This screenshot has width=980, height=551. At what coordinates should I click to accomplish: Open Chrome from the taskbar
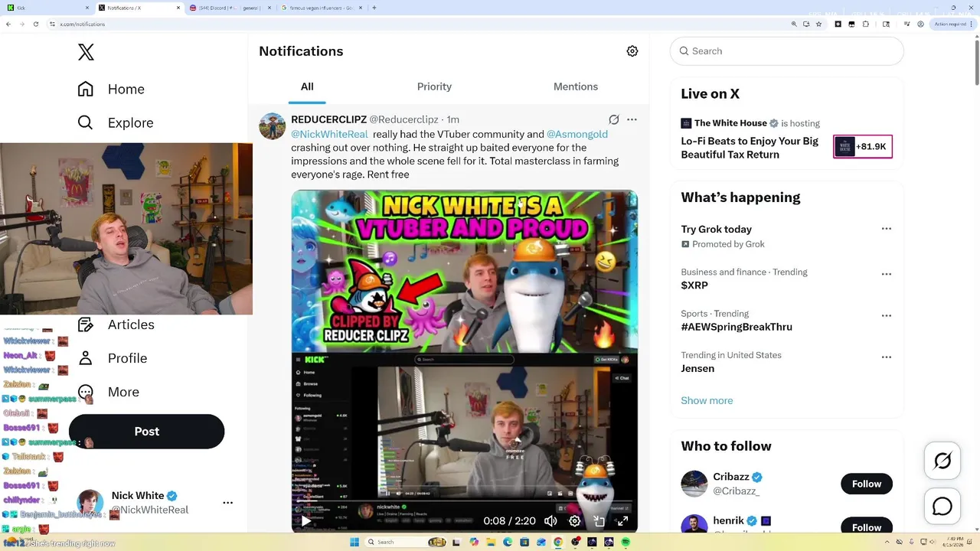point(558,542)
